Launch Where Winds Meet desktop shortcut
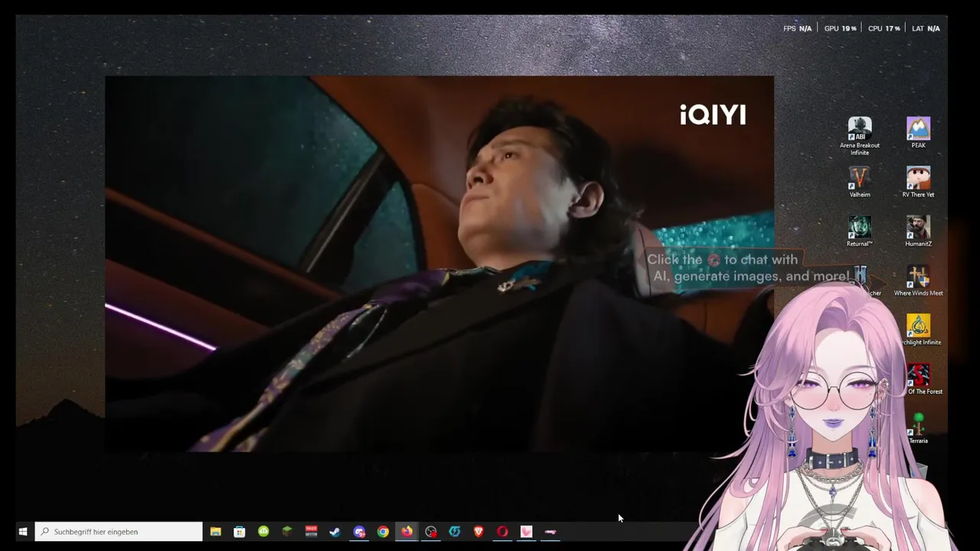980x551 pixels. pos(918,281)
